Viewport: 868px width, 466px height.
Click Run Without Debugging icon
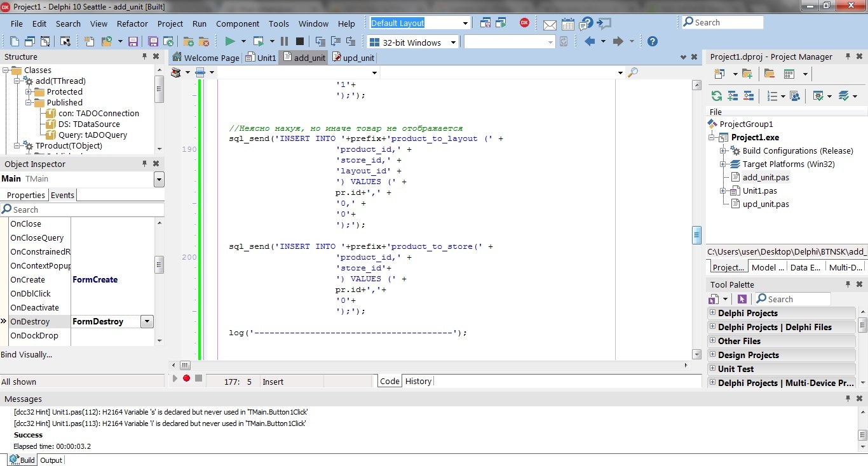(x=259, y=42)
